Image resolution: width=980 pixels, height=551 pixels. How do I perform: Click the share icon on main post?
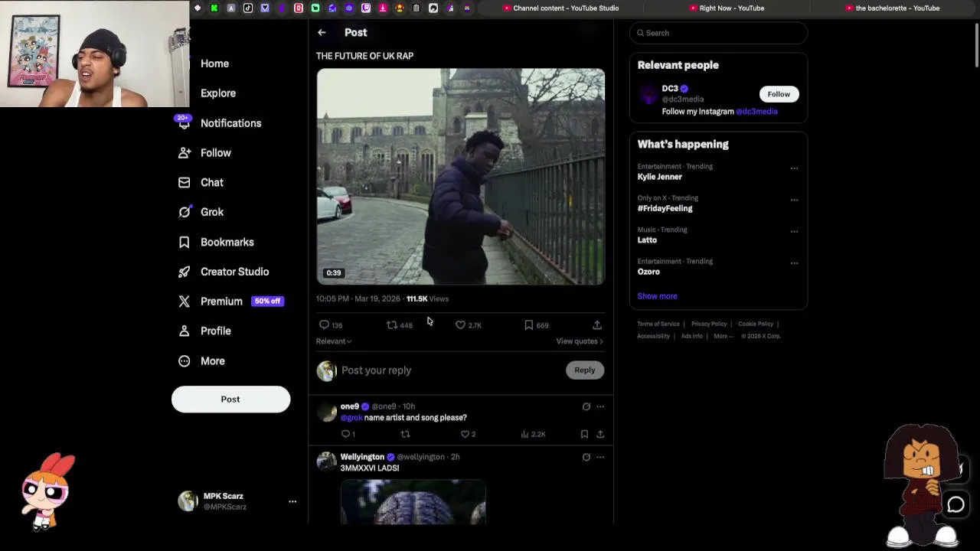(597, 325)
